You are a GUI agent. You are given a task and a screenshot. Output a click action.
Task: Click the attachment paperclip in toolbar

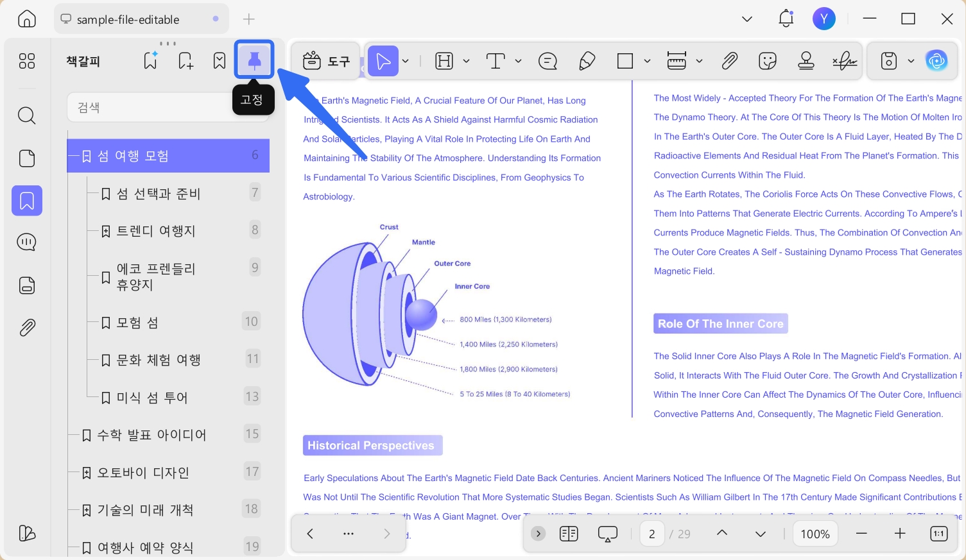(x=729, y=61)
